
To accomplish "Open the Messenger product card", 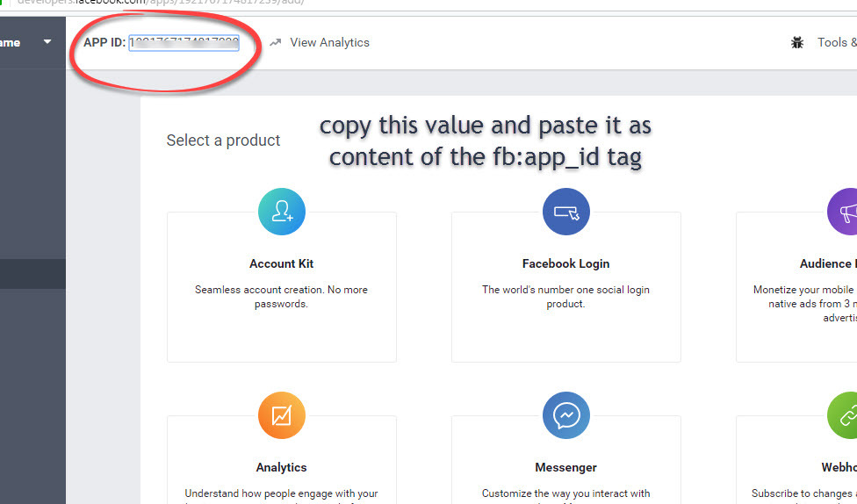I will (x=565, y=460).
